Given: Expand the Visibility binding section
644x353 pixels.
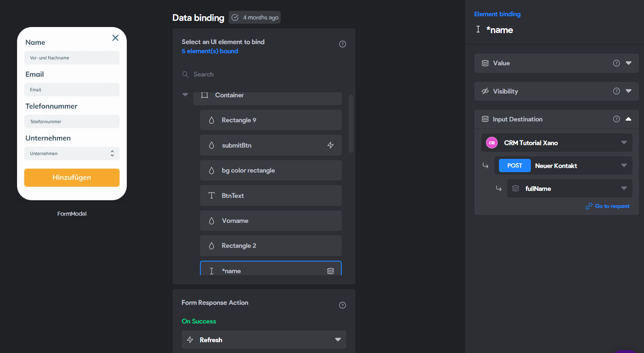Looking at the screenshot, I should pos(629,91).
